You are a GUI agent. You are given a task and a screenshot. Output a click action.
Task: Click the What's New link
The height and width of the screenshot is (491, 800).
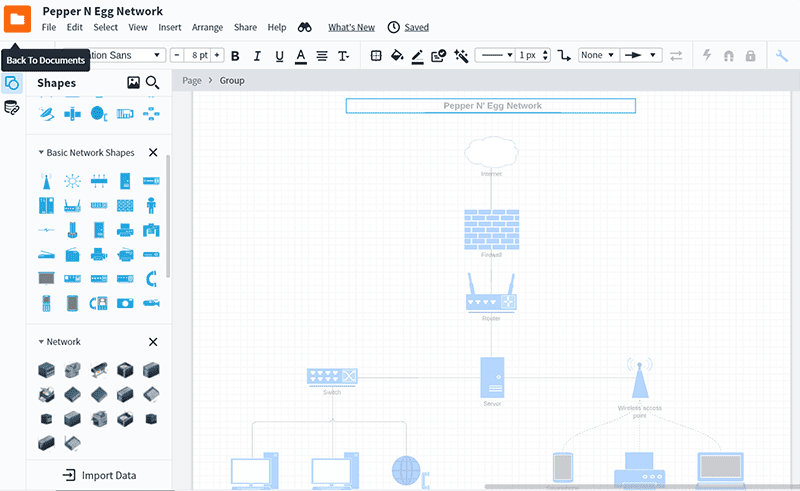[351, 27]
